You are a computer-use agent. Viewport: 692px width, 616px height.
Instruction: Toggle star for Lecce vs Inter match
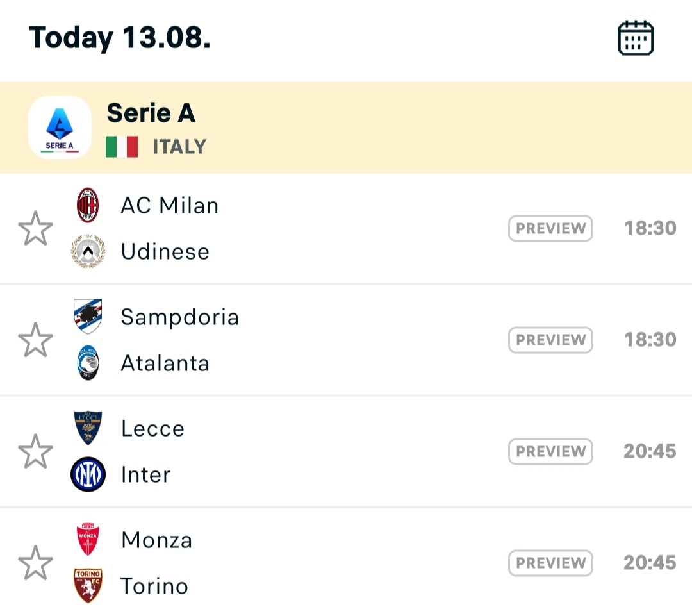(x=35, y=451)
